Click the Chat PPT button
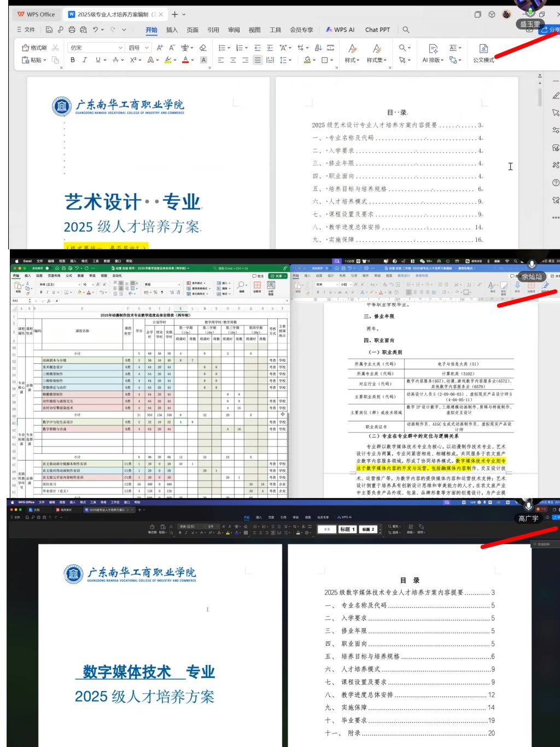The image size is (560, 747). (x=377, y=30)
